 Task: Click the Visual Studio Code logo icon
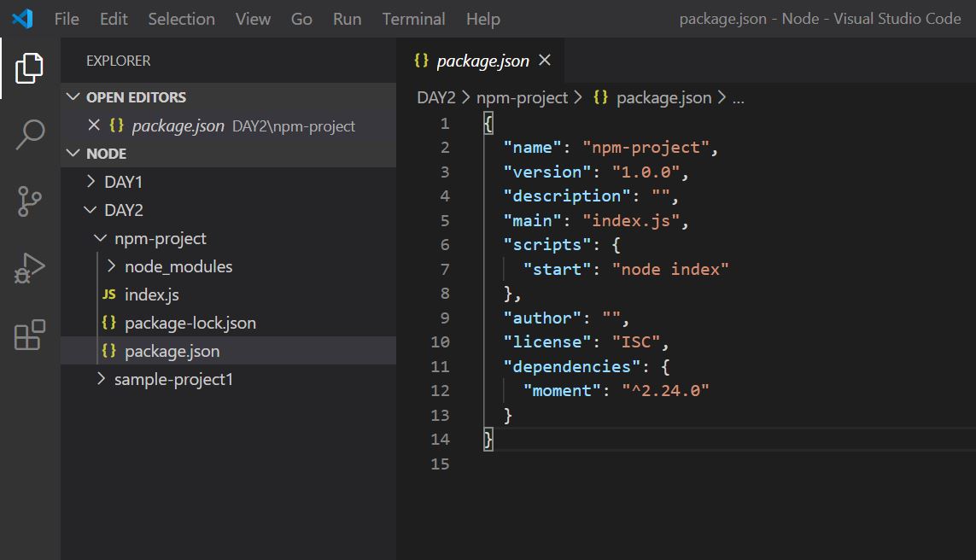point(22,19)
